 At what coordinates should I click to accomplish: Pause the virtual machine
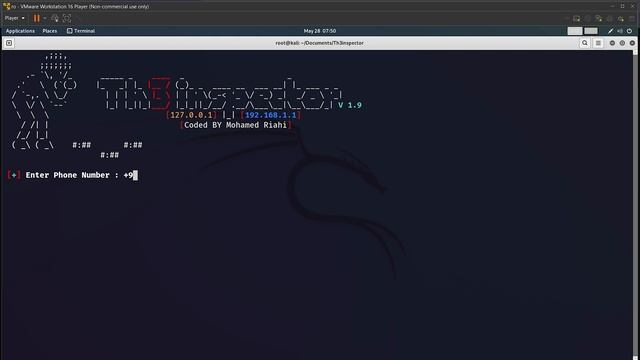[37, 18]
